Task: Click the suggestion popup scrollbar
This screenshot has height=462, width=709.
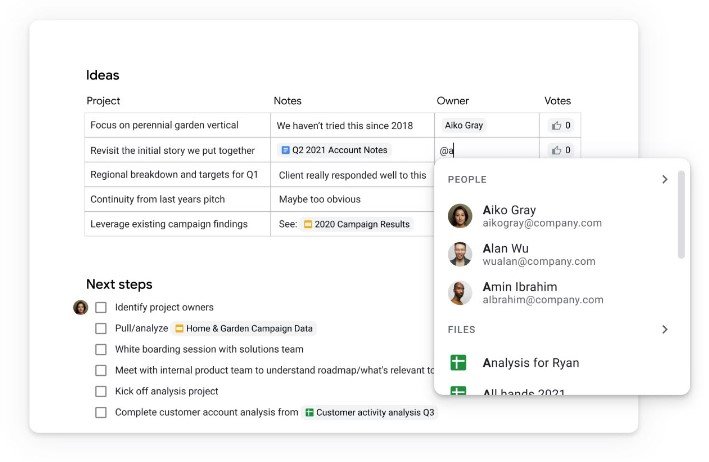Action: 681,215
